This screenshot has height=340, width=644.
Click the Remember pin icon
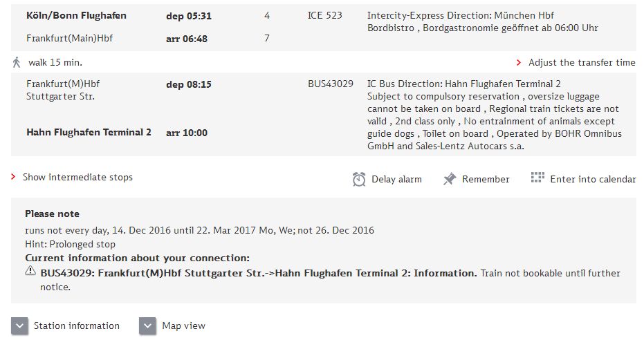450,179
